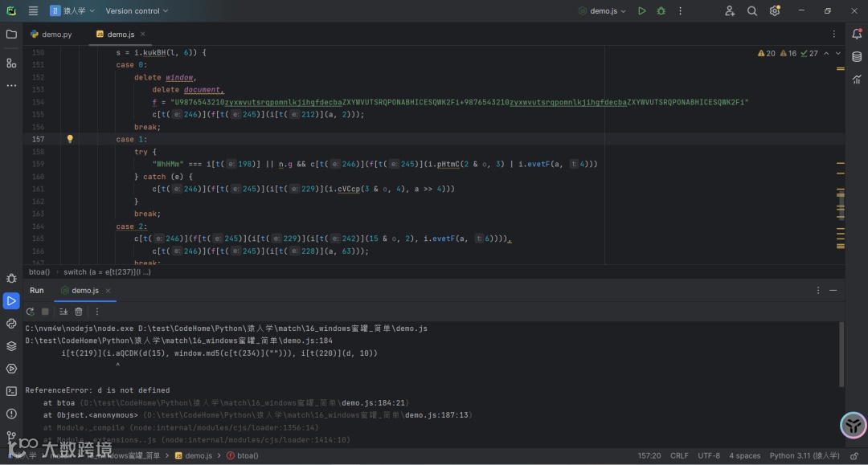Open the demo.js run configuration dropdown

pyautogui.click(x=602, y=10)
